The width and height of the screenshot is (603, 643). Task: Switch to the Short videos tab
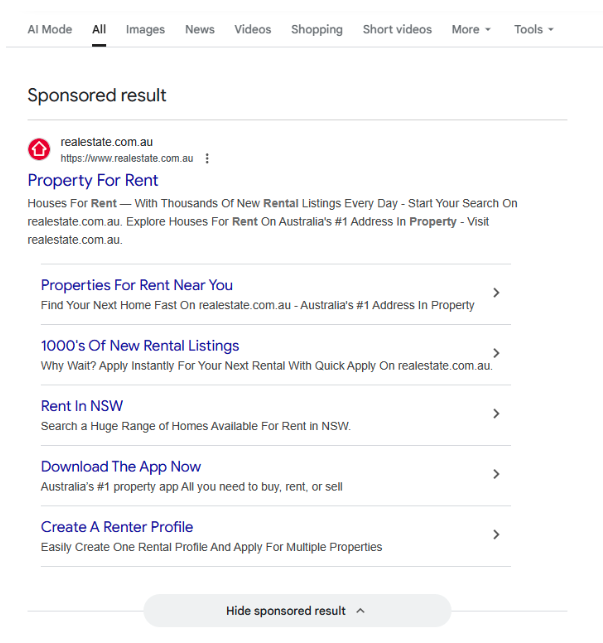point(397,30)
